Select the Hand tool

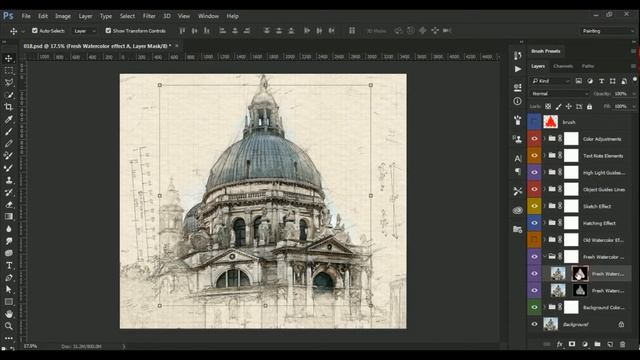9,314
